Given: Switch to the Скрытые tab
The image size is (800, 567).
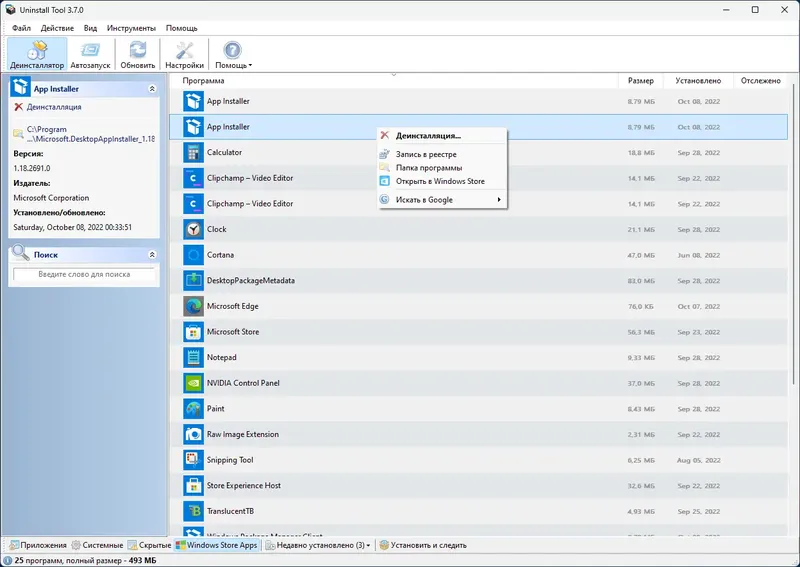Looking at the screenshot, I should (x=149, y=545).
